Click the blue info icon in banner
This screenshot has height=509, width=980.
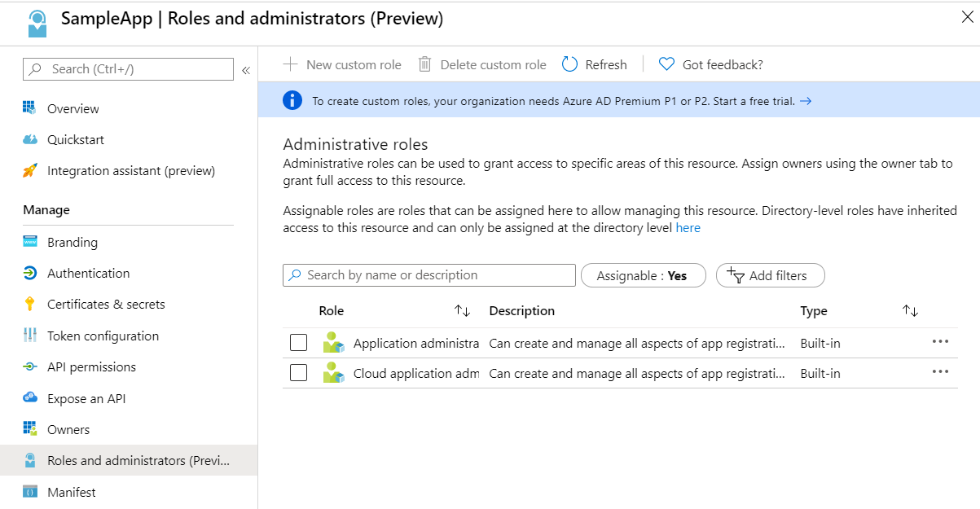click(x=292, y=101)
